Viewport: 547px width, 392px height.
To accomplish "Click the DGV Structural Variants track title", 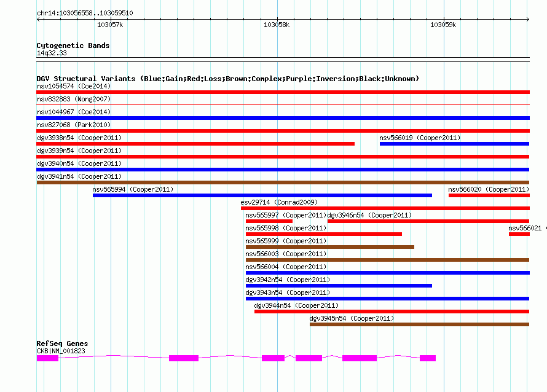I will click(227, 79).
